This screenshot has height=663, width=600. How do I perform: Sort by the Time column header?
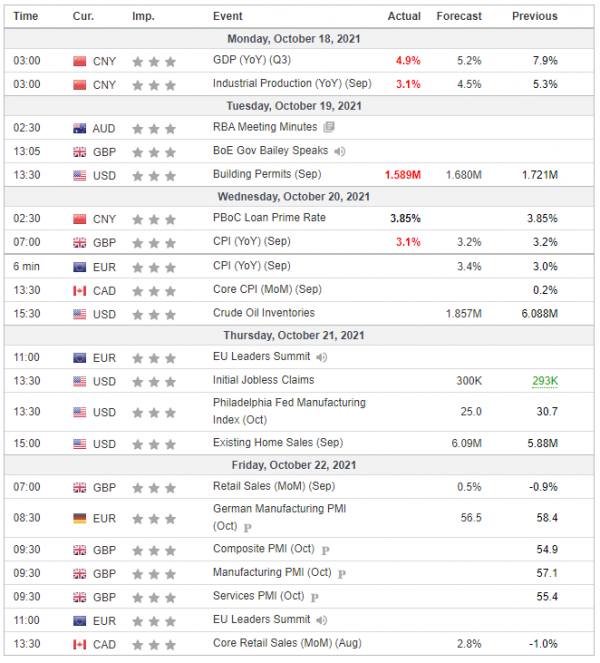[x=26, y=16]
